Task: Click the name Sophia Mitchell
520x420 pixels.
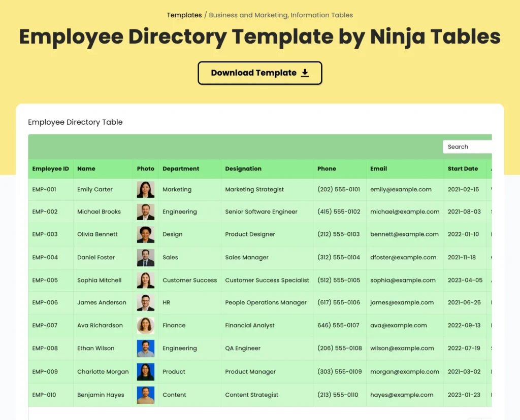Action: click(99, 280)
